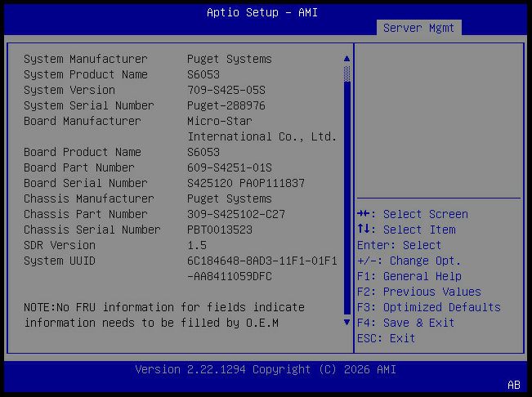
Task: Click 'F1: General Help' line
Action: [x=409, y=276]
